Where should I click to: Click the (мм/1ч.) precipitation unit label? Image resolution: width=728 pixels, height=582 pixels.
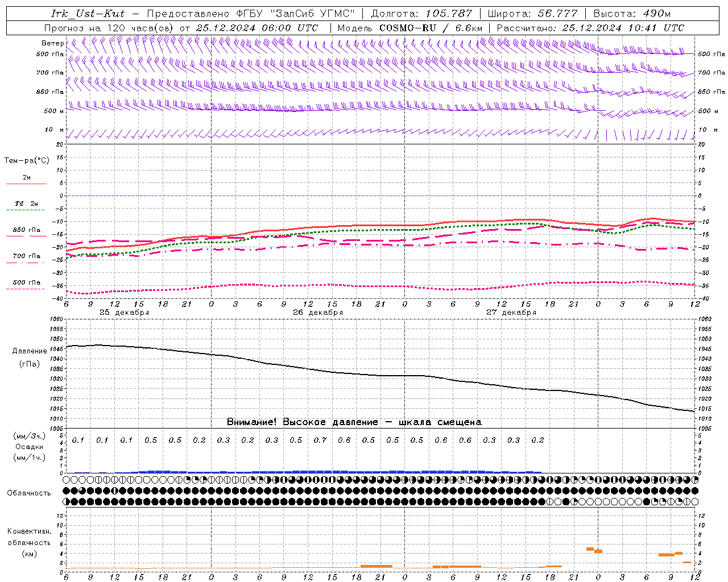[30, 458]
